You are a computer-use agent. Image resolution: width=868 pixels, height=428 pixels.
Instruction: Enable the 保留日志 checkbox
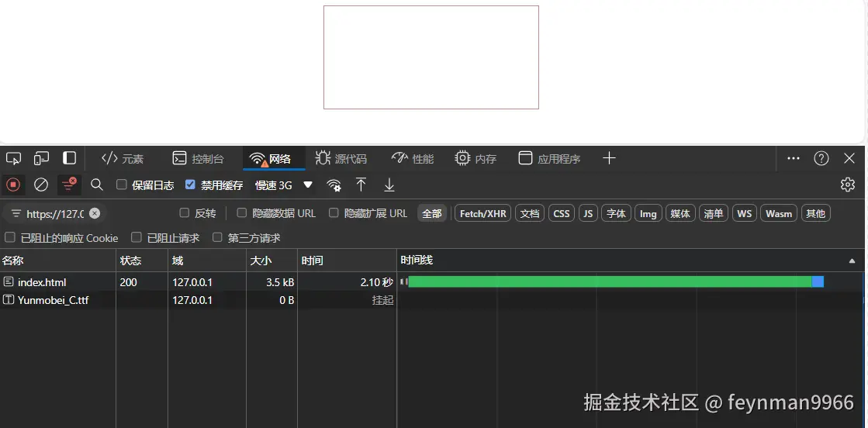pyautogui.click(x=122, y=185)
